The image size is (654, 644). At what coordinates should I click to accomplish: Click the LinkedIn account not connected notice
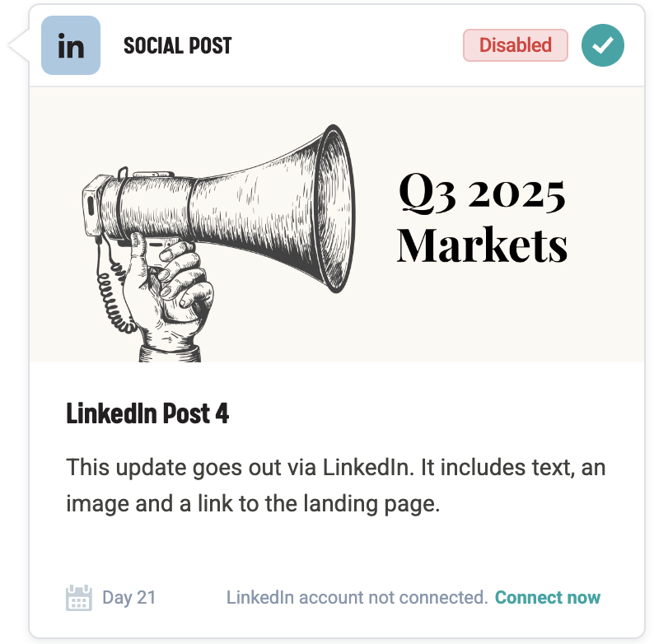pyautogui.click(x=357, y=598)
